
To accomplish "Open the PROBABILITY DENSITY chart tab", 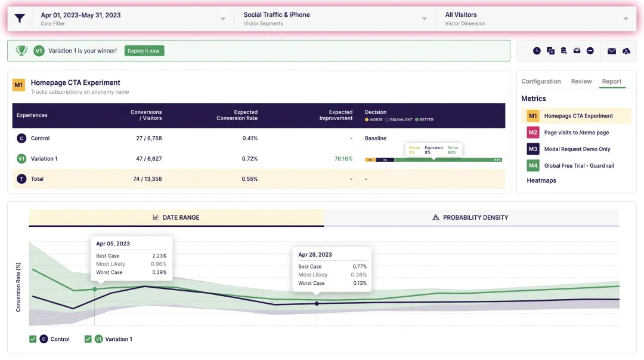I will pos(471,217).
